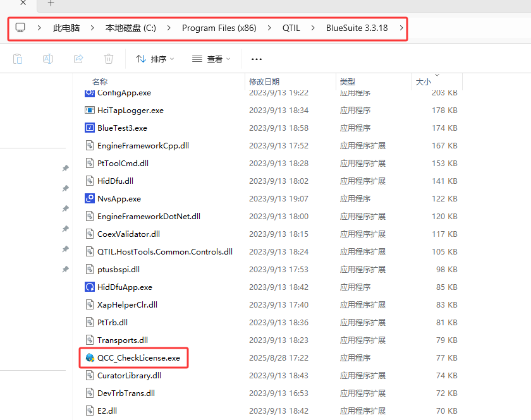531x420 pixels.
Task: Select the HidDfuApp.exe file icon
Action: pos(89,287)
